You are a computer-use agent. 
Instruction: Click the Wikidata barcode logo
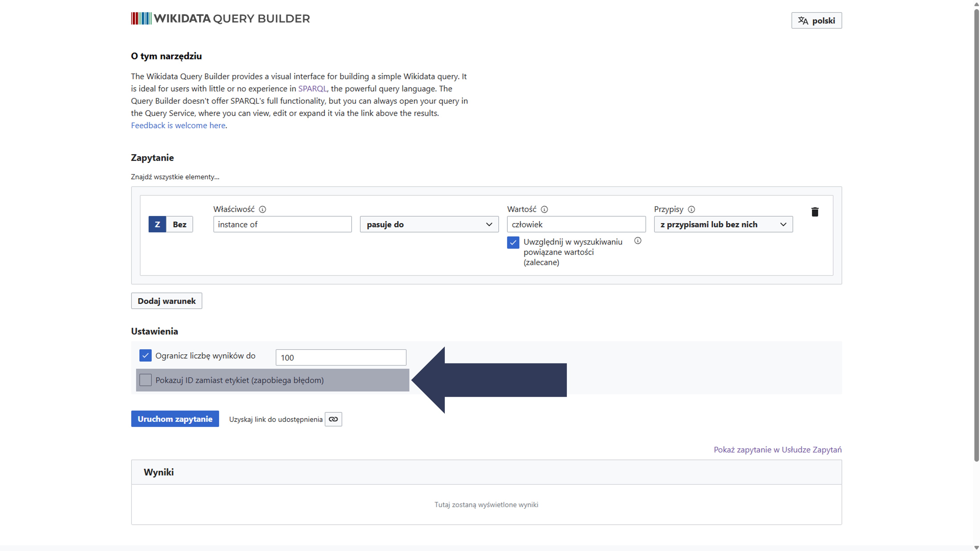141,18
